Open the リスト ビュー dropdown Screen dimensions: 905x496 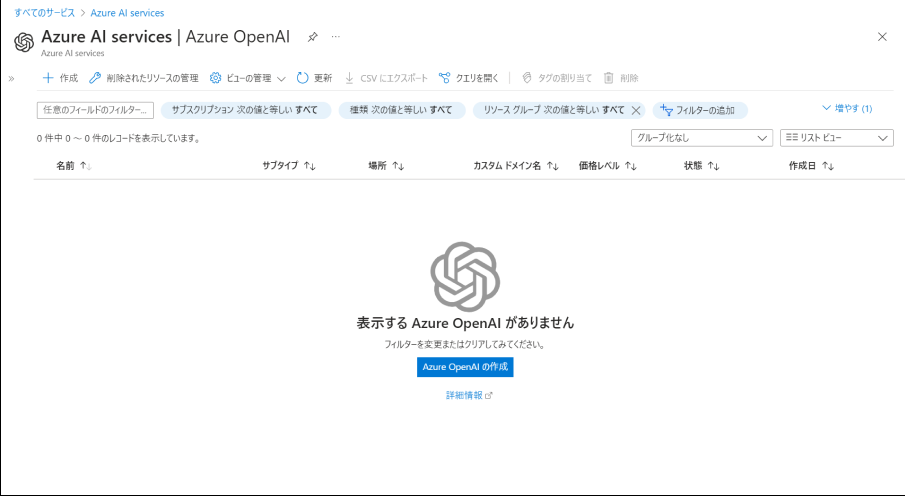pyautogui.click(x=836, y=138)
